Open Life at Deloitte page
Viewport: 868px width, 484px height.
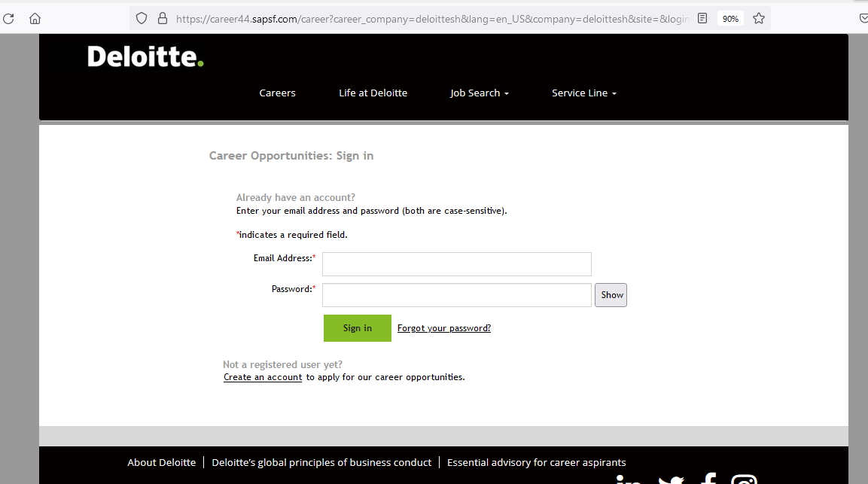click(x=373, y=93)
